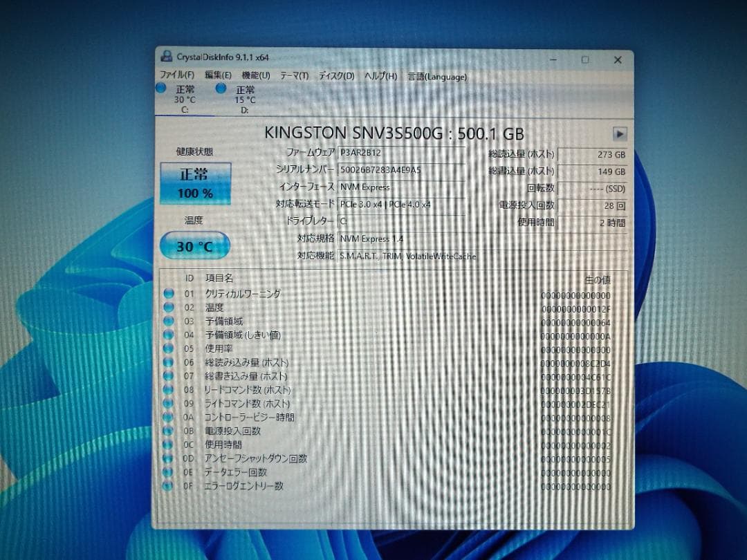
Task: Click the 30°C temperature indicator button
Action: (x=194, y=246)
